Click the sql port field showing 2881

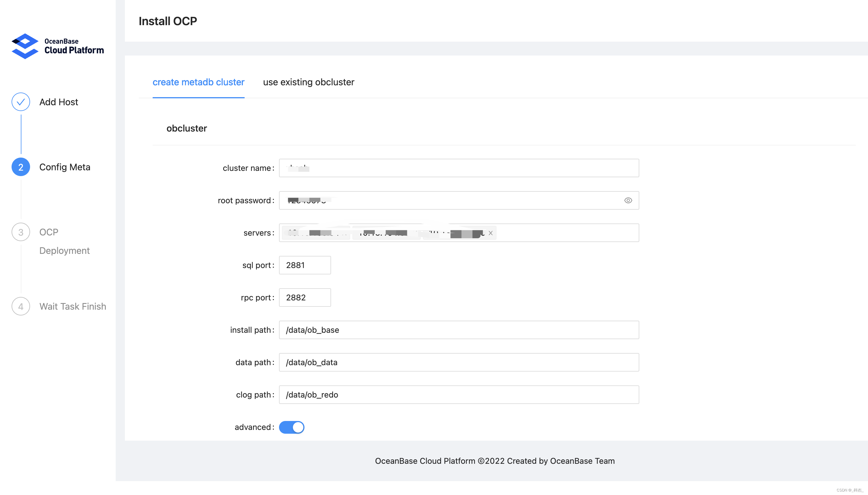click(305, 265)
